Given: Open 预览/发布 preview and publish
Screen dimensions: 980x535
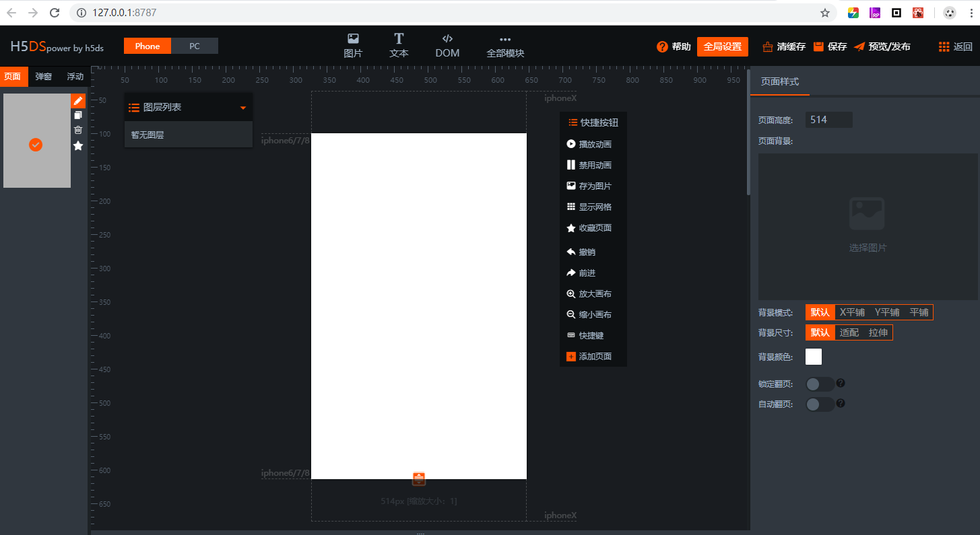Looking at the screenshot, I should tap(882, 46).
